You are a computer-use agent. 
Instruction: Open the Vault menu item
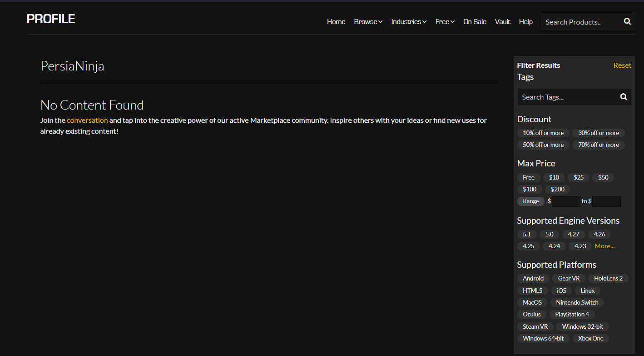coord(502,22)
